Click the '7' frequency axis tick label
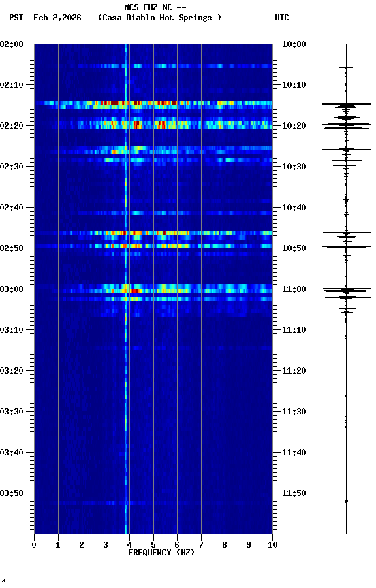Screen dimensions: 376x588 (201, 545)
